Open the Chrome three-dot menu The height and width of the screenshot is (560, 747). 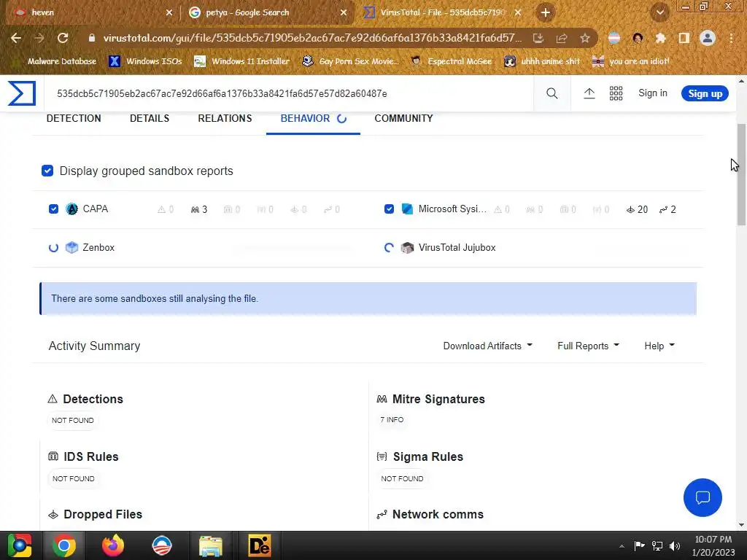point(731,38)
